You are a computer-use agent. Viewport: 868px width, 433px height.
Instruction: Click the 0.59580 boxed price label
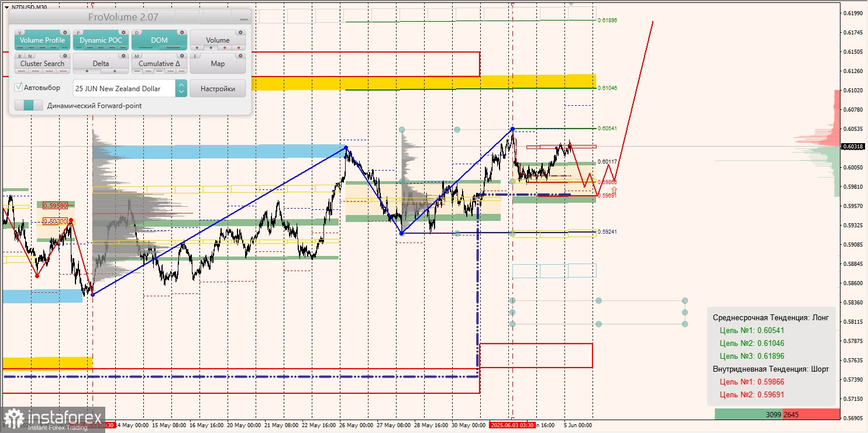(55, 205)
